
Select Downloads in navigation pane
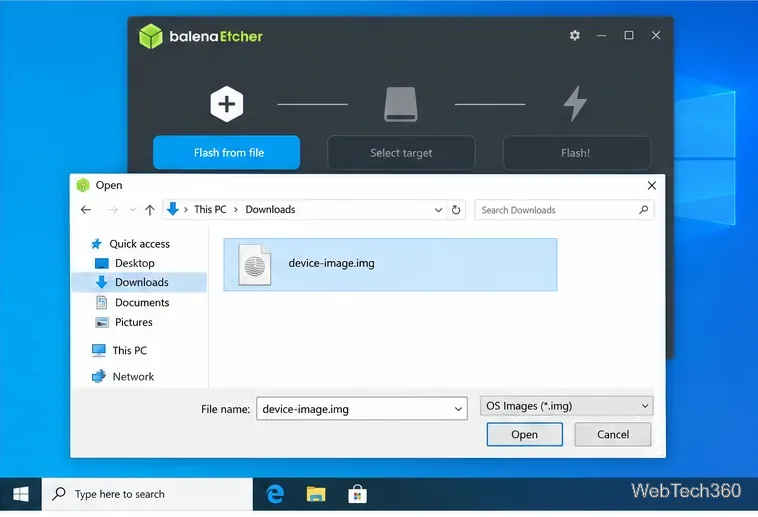tap(140, 282)
